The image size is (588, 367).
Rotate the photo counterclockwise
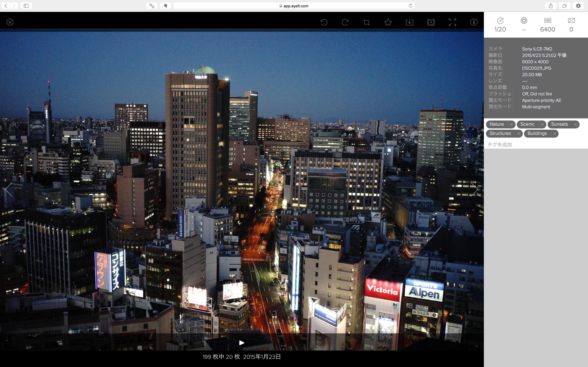(x=324, y=22)
